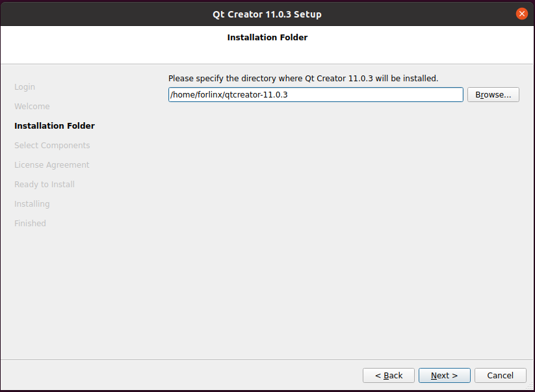
Task: Select the Ready to Install step
Action: (x=44, y=184)
